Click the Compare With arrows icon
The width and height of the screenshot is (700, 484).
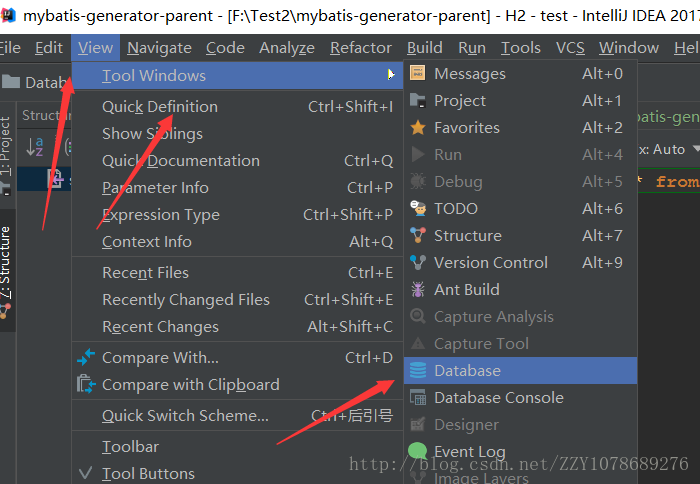[86, 358]
